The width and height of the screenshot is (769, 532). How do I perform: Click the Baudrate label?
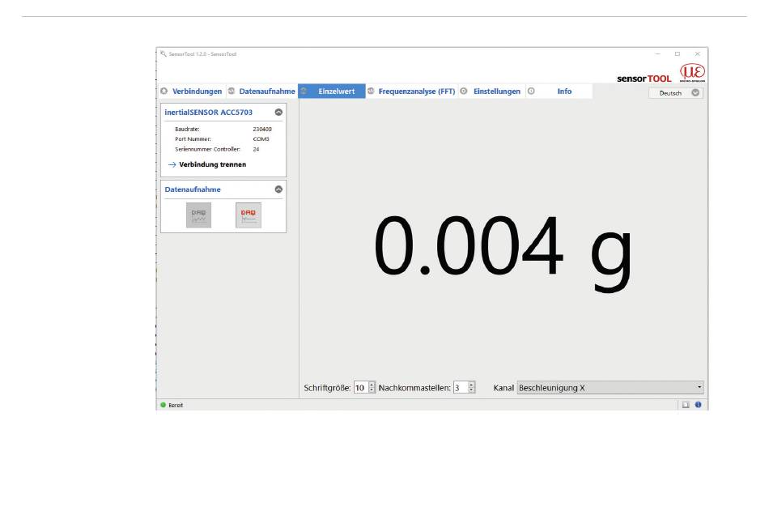click(x=187, y=129)
